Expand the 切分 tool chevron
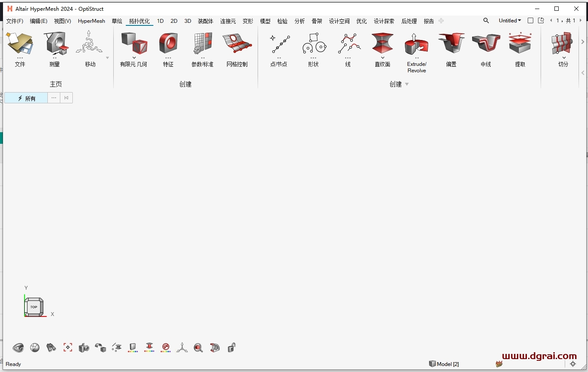The image size is (588, 372). click(x=564, y=58)
